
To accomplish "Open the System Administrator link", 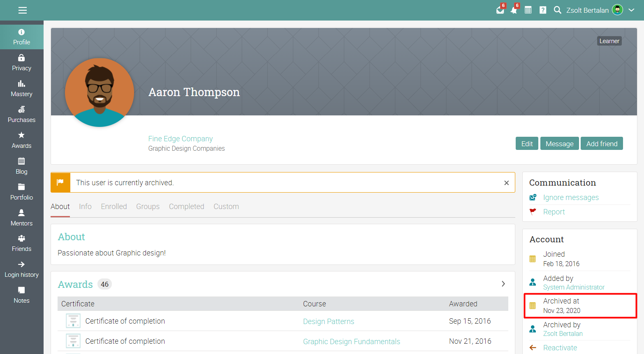I will (x=574, y=287).
